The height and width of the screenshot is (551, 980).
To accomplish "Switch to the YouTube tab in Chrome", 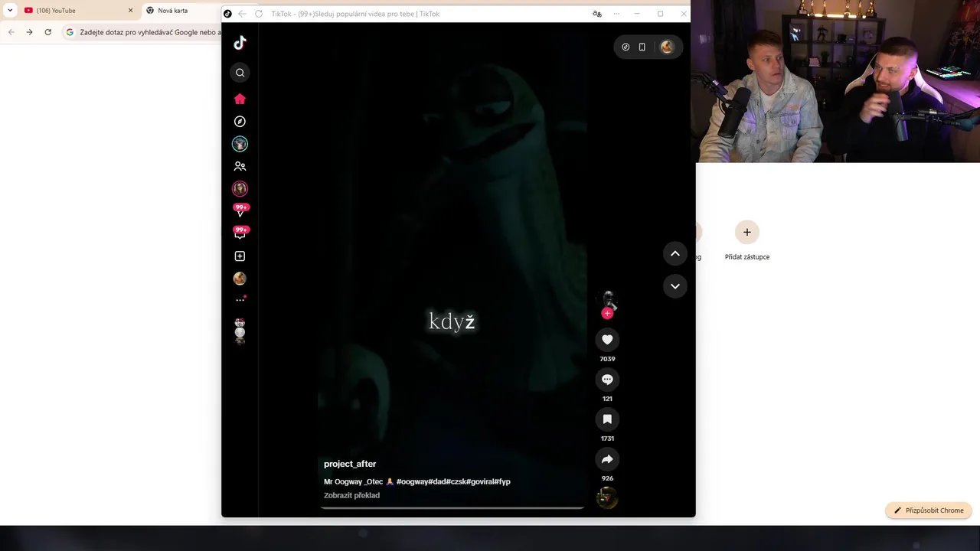I will (77, 11).
